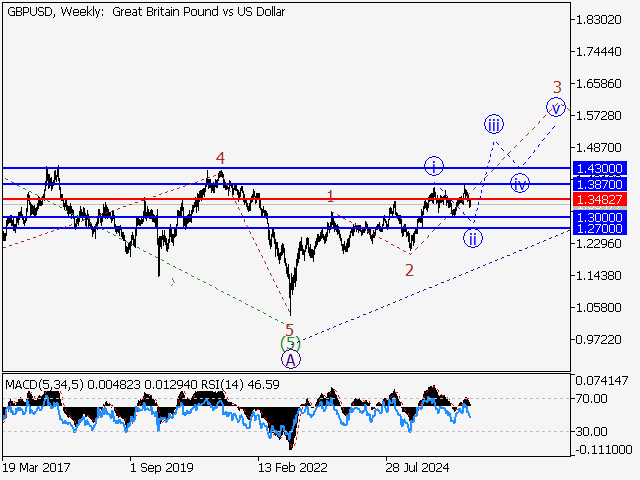Select the purple circled A marker
This screenshot has width=640, height=480.
(x=290, y=359)
